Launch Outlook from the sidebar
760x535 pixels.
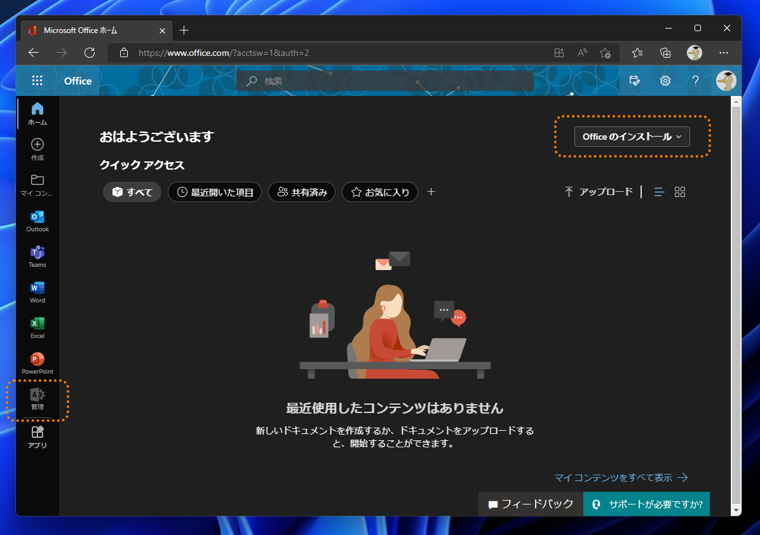coord(37,221)
